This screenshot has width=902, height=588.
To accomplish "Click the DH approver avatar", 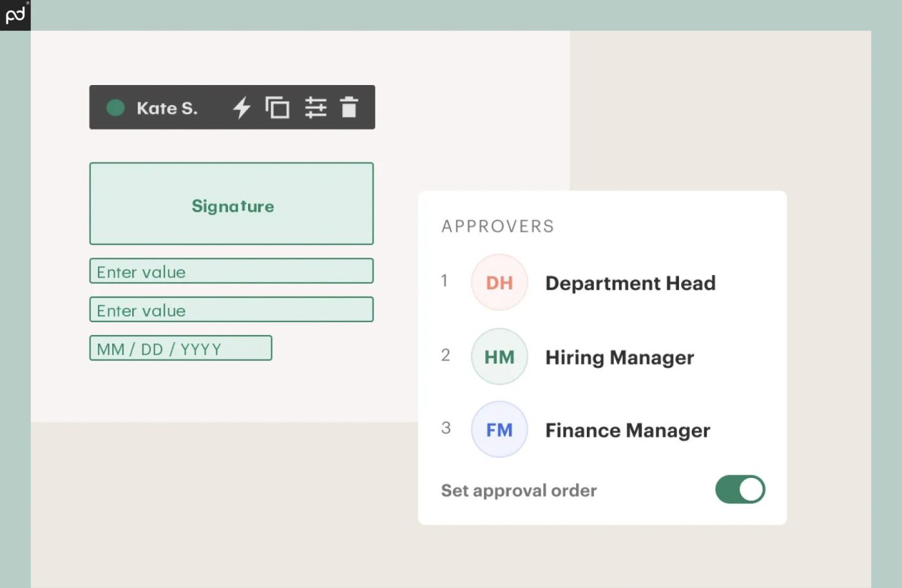I will 499,283.
